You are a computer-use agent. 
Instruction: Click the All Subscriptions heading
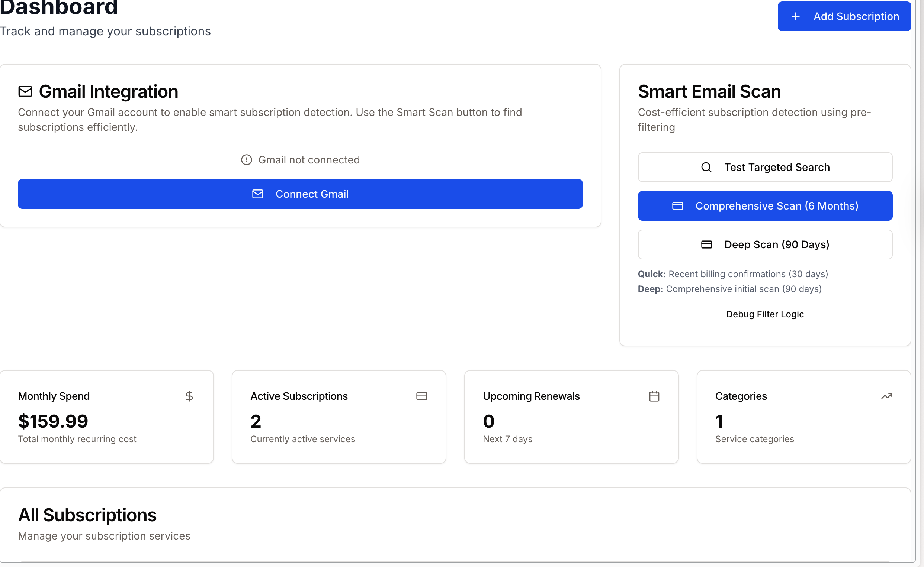[x=87, y=515]
